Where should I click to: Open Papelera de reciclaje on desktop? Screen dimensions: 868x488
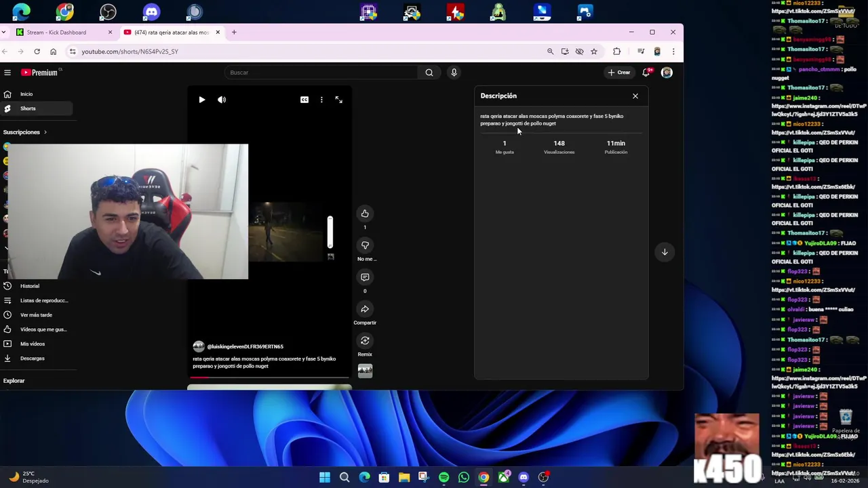(x=846, y=424)
